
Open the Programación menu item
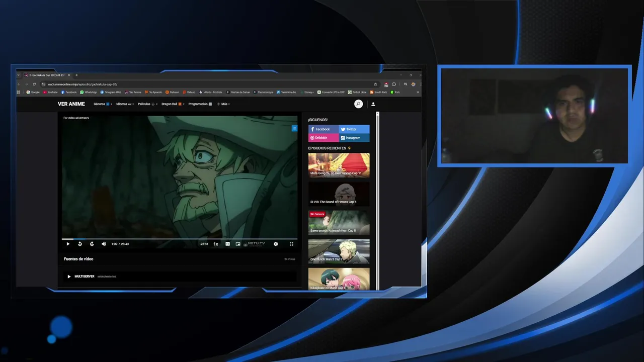[200, 104]
